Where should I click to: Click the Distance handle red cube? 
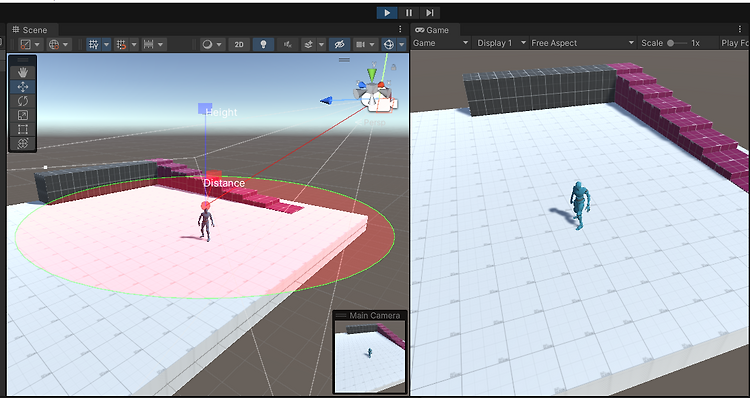click(x=214, y=175)
